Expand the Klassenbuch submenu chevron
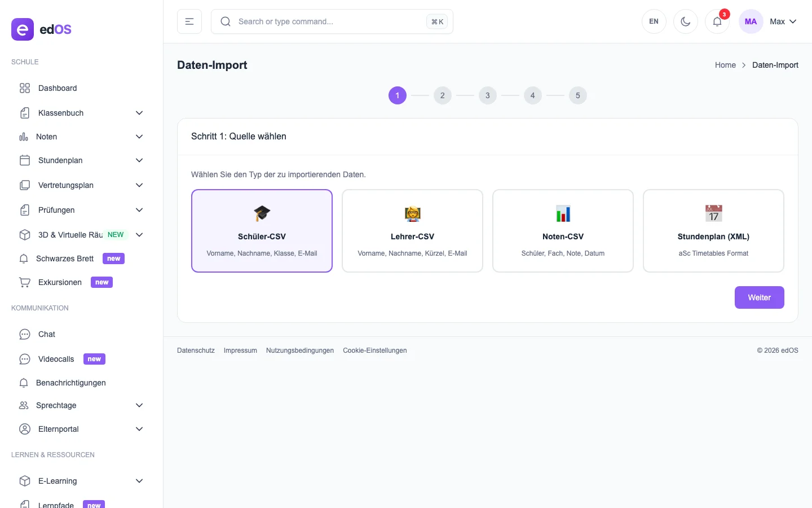This screenshot has width=812, height=508. [139, 113]
